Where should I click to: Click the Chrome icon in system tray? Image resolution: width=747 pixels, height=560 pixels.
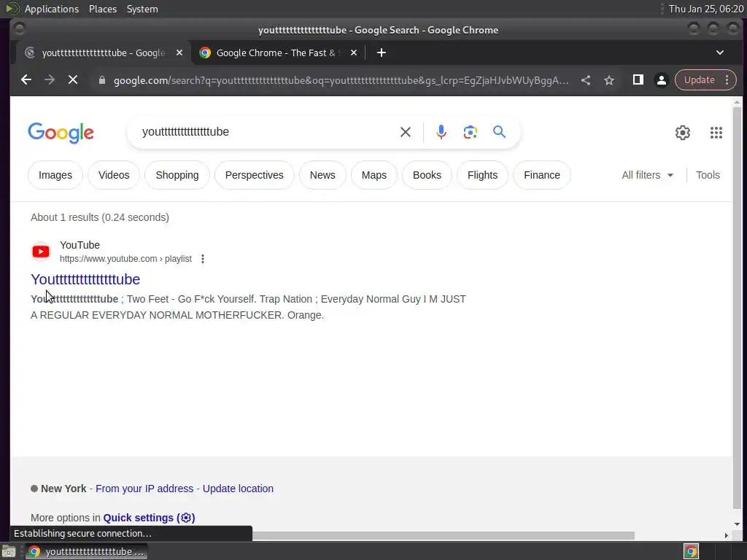coord(692,551)
